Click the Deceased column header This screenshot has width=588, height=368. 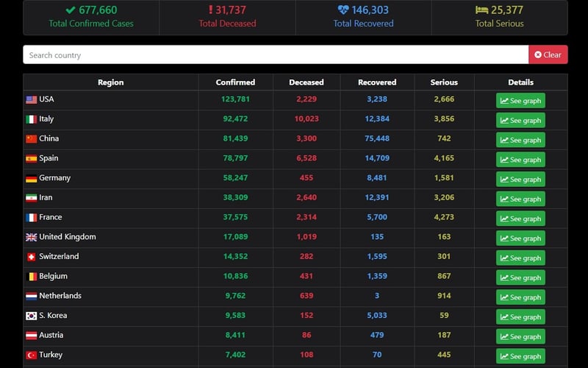click(x=306, y=82)
